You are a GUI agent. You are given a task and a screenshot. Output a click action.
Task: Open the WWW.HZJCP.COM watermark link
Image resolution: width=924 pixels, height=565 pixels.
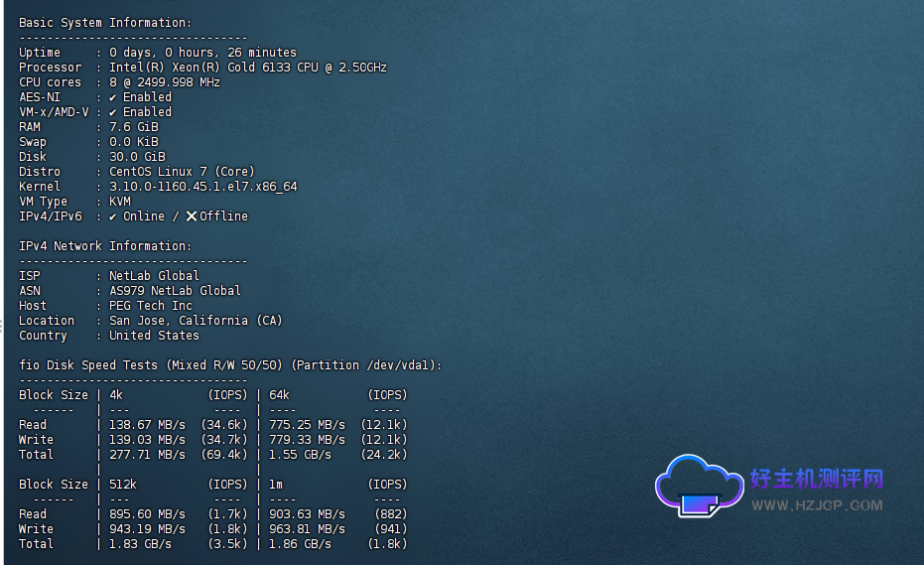(x=816, y=505)
